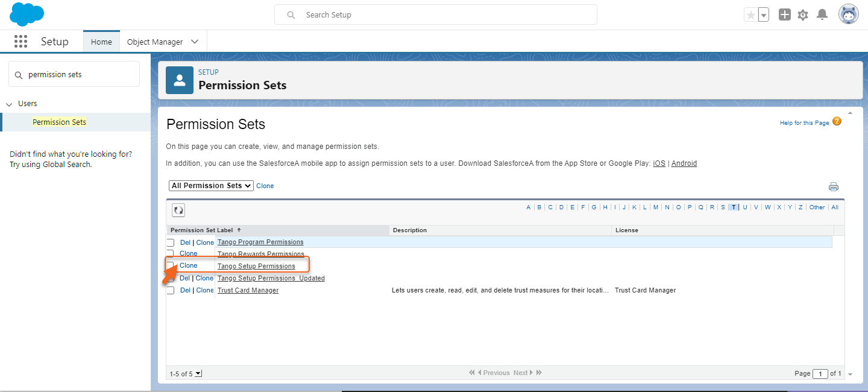Viewport: 868px width, 392px height.
Task: Open the Object Manager dropdown chevron
Action: point(194,41)
